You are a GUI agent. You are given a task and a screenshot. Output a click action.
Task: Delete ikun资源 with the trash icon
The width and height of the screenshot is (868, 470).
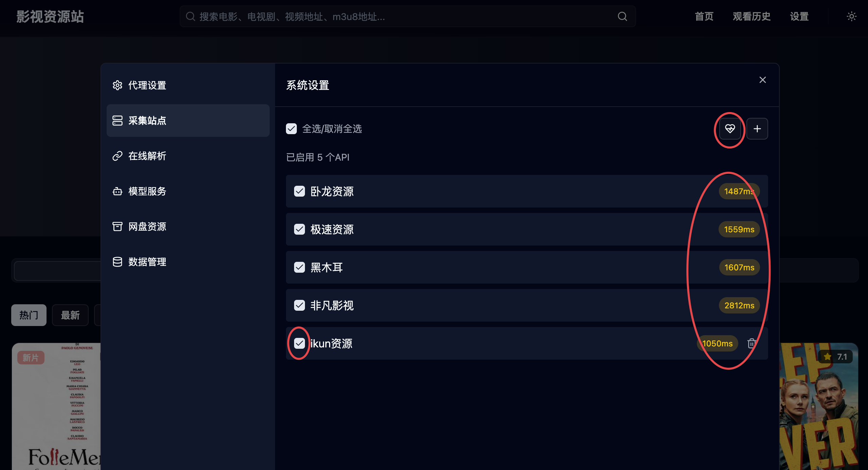click(x=752, y=343)
